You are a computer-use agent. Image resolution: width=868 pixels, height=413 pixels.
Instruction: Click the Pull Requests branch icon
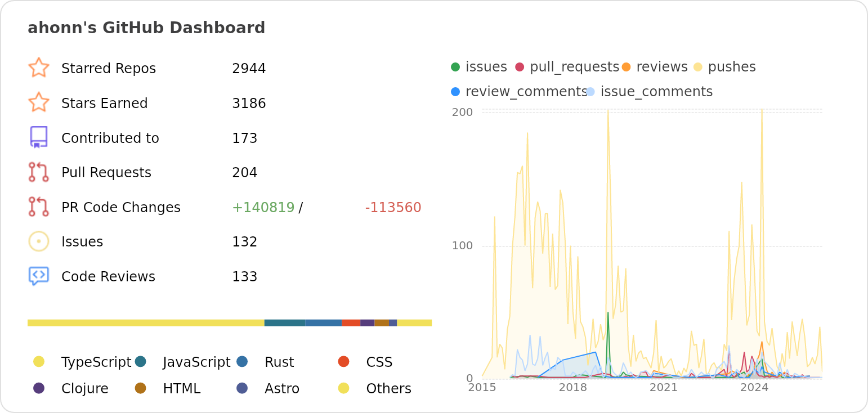[x=39, y=172]
